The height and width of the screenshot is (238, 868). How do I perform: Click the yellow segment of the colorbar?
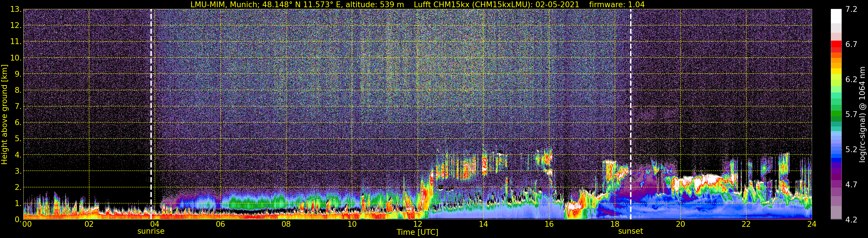tap(836, 71)
